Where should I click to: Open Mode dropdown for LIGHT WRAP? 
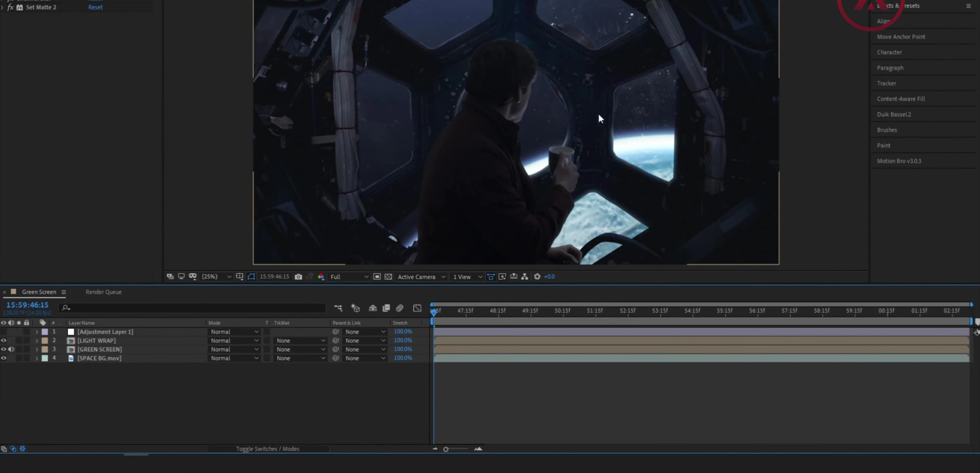234,340
